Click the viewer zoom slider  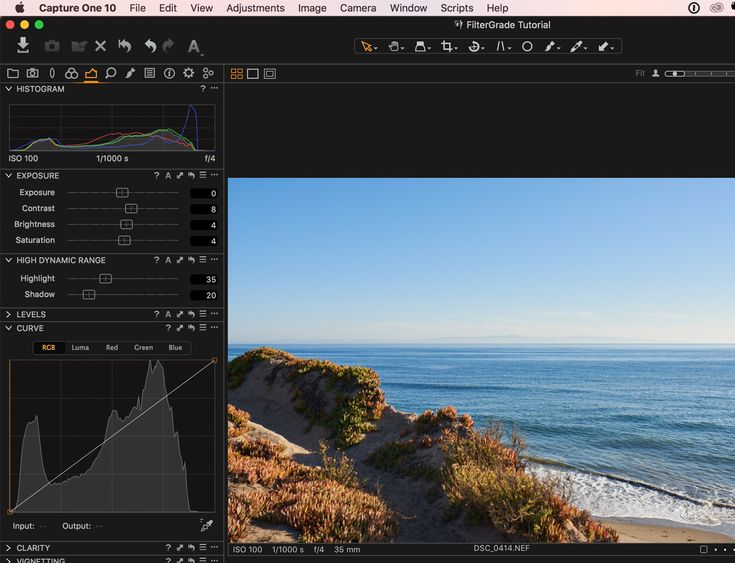click(x=700, y=74)
